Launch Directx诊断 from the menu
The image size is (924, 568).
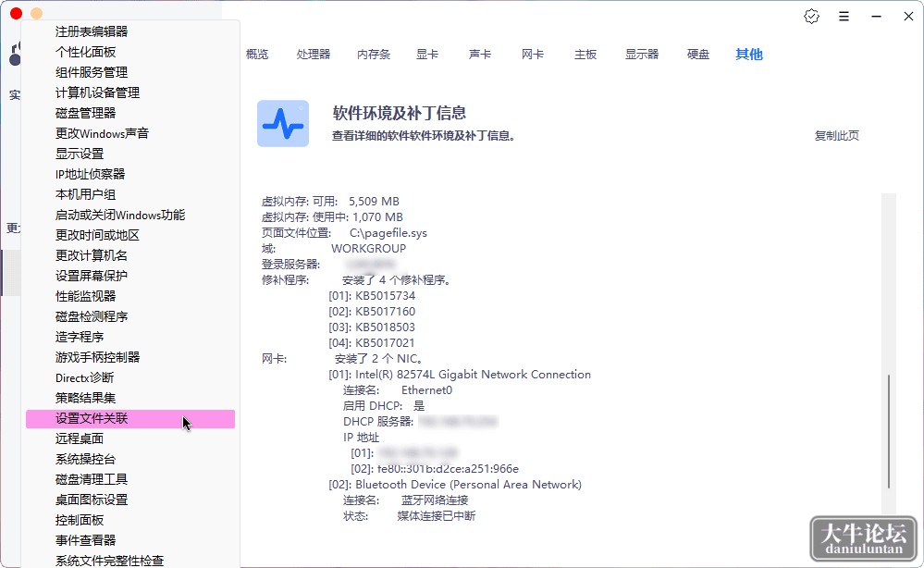click(130, 377)
